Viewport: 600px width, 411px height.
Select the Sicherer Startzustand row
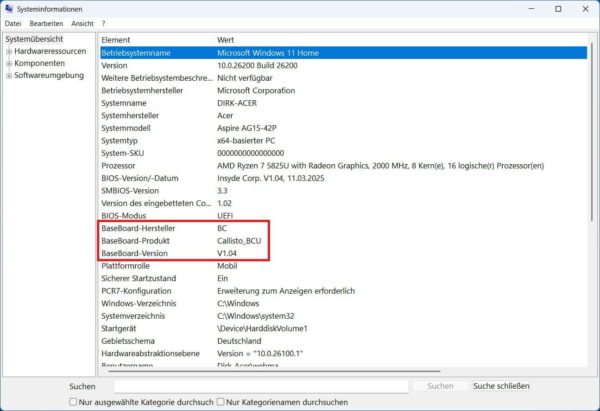point(343,278)
